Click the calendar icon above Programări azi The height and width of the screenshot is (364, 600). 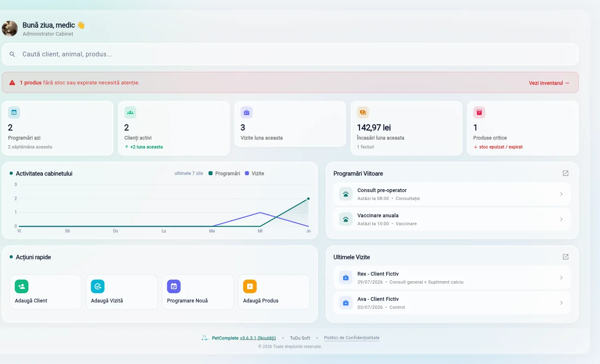pyautogui.click(x=14, y=112)
